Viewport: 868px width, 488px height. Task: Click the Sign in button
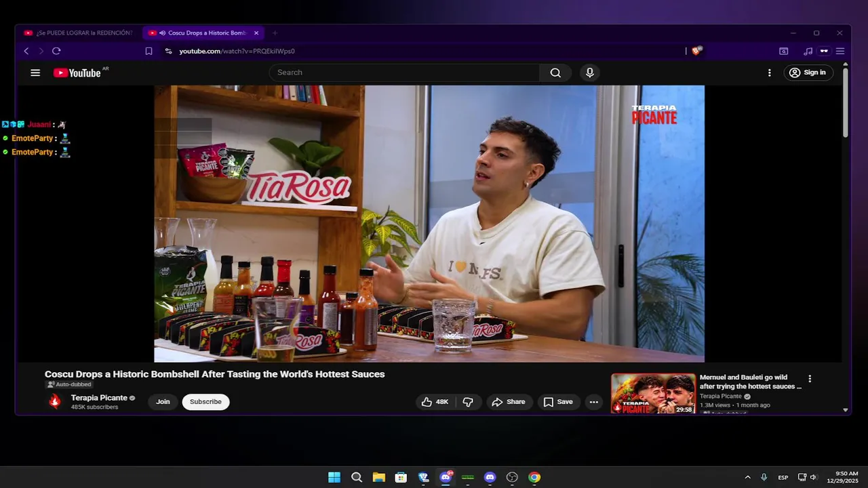pyautogui.click(x=808, y=73)
